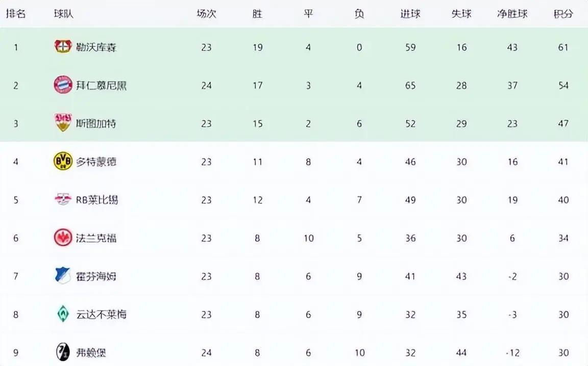Open team name 拜仁慕尼黑
The image size is (588, 366).
pyautogui.click(x=101, y=86)
